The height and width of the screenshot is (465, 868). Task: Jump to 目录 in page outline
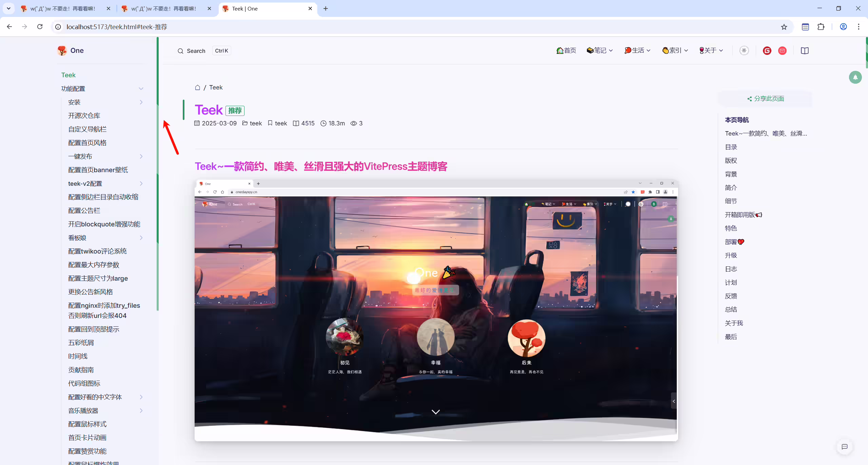pos(731,147)
